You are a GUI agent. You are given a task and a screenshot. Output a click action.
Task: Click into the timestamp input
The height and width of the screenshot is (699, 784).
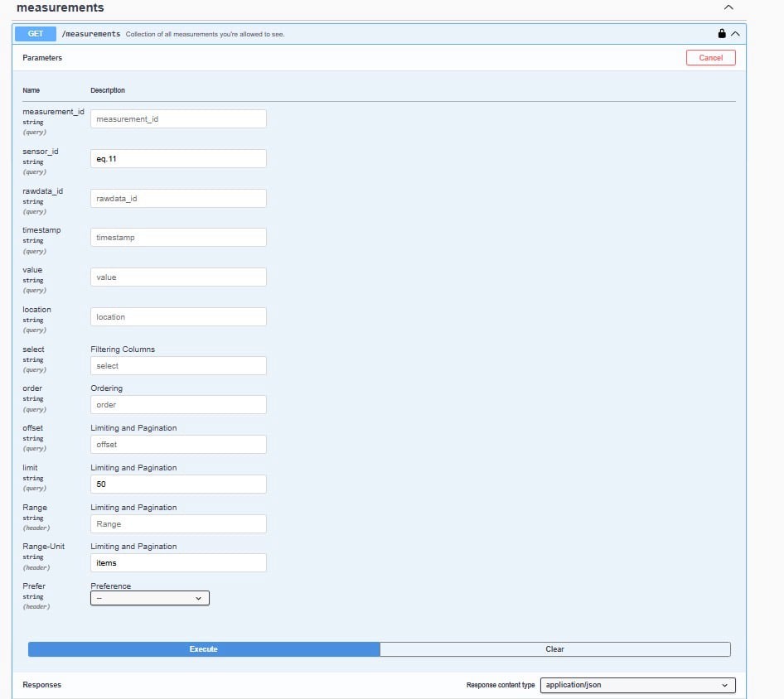coord(178,238)
